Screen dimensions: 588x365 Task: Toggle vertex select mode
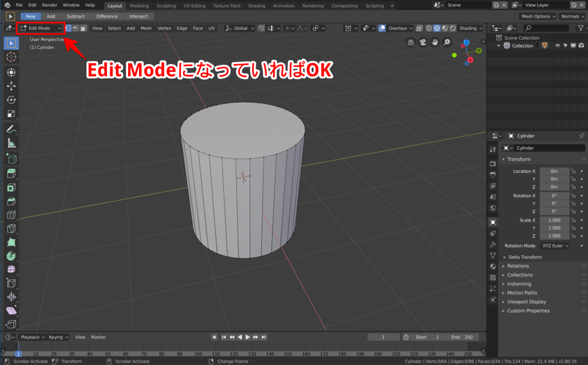(68, 28)
